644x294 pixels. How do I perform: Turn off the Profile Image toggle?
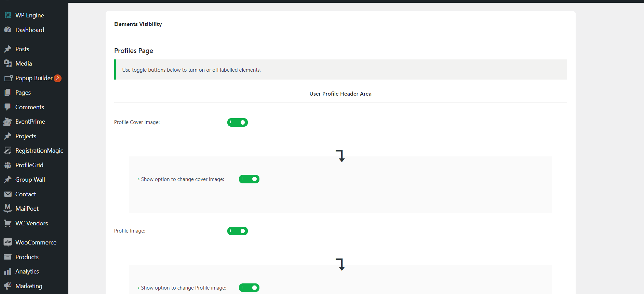(x=238, y=231)
